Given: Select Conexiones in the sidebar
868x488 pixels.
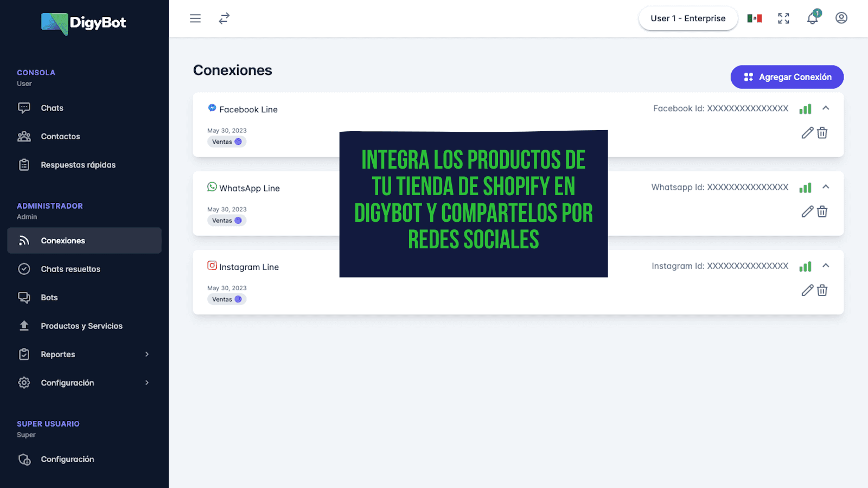Looking at the screenshot, I should 63,240.
